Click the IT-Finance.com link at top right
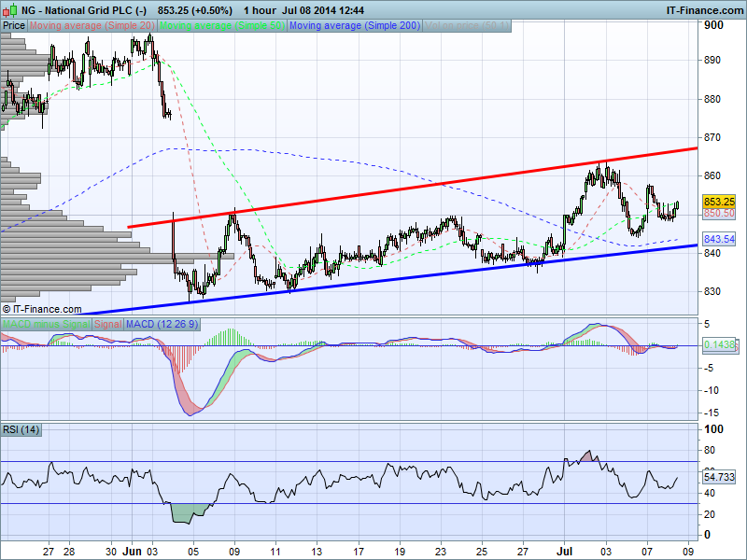This screenshot has height=560, width=747. [x=704, y=9]
